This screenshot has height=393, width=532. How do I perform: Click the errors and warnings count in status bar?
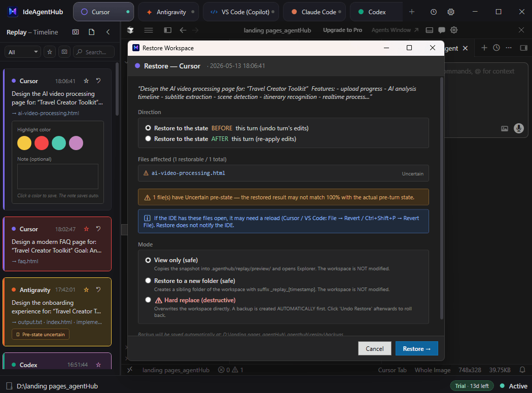[230, 370]
